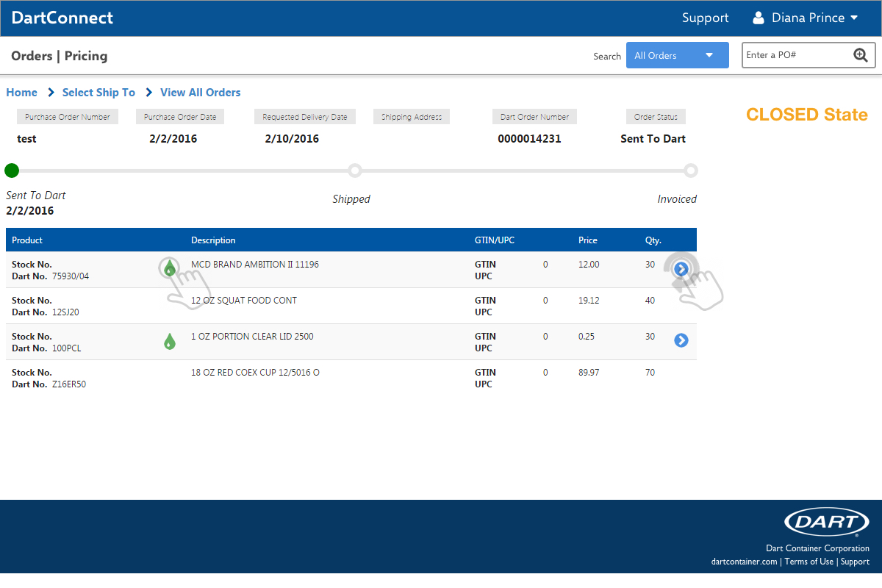
Task: Click the green droplet icon on the 75930/04 row
Action: 170,268
